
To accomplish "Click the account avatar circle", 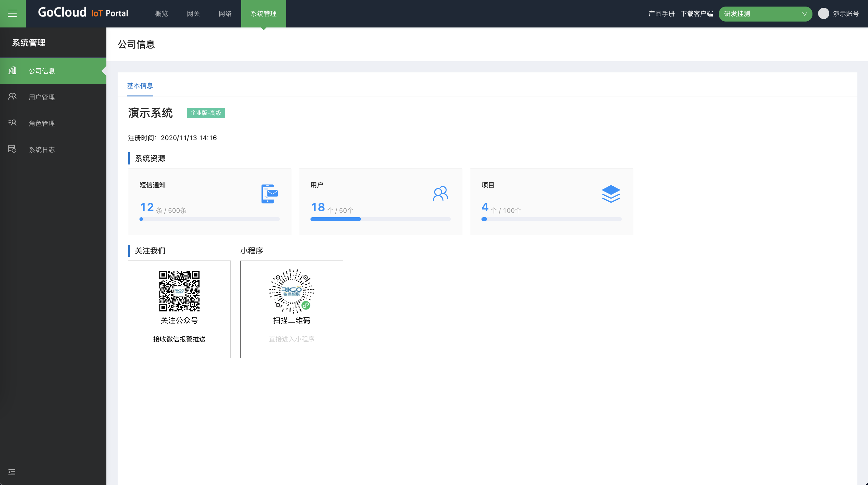I will pos(823,13).
